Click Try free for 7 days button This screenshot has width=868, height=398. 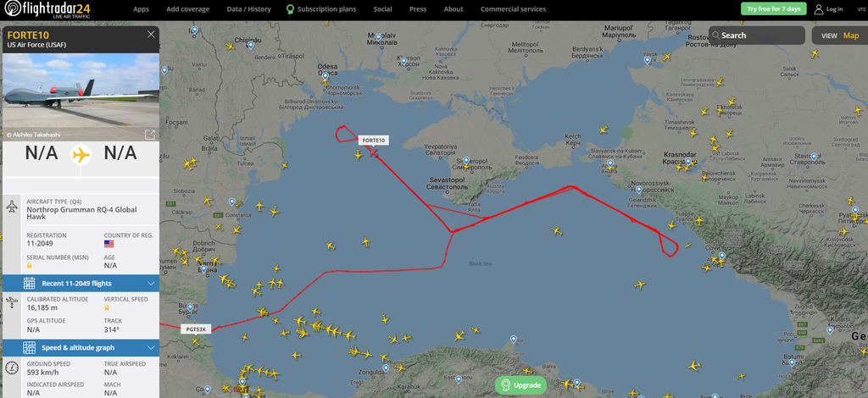coord(773,8)
